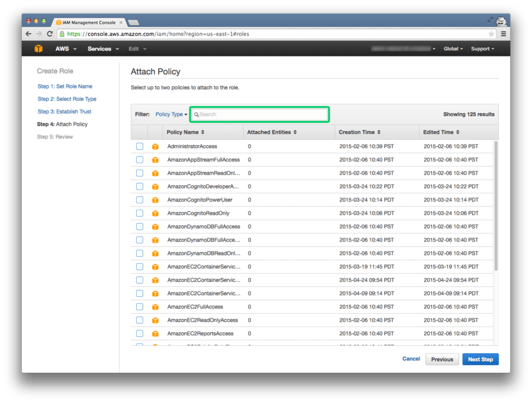Select the AmazonAppStreamFullAccess checkbox
The image size is (532, 403).
(139, 159)
